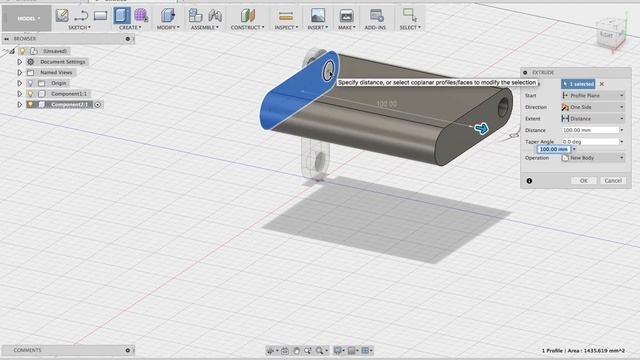Click the highlighted Extrude tool icon
Viewport: 640px width, 360px height.
point(122,16)
